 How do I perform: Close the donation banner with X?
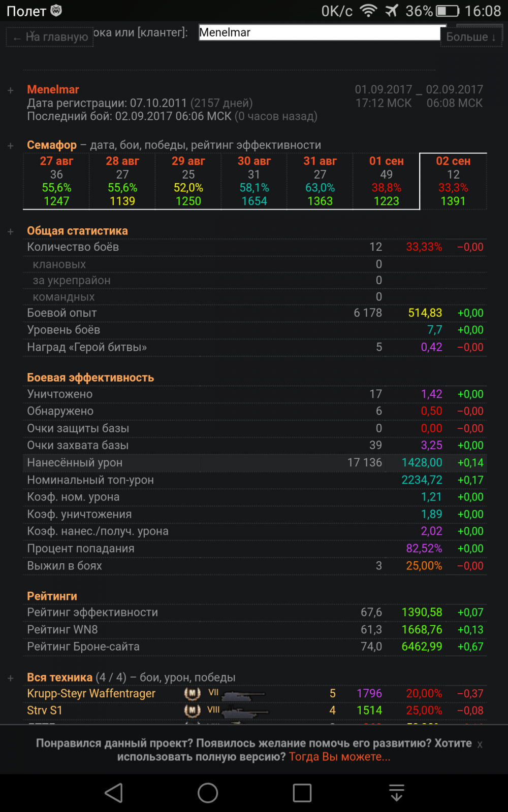pyautogui.click(x=480, y=745)
